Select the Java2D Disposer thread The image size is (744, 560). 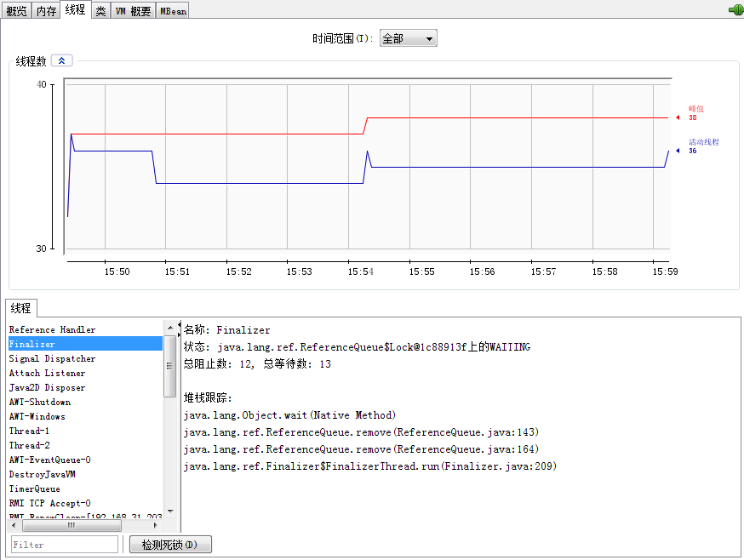coord(47,387)
